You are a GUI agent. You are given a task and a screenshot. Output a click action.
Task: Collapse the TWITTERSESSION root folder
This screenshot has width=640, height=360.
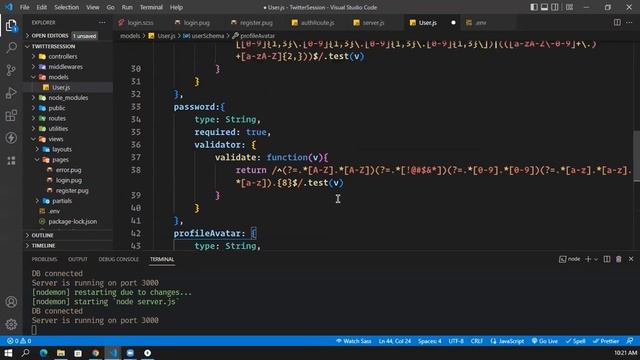point(68,46)
